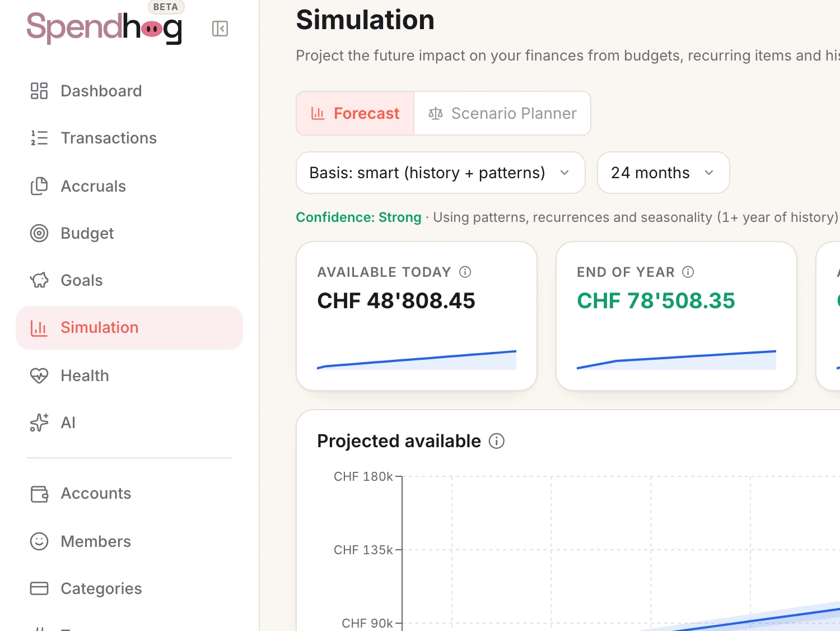The width and height of the screenshot is (840, 631).
Task: Click the Spendhog logo
Action: tap(104, 28)
